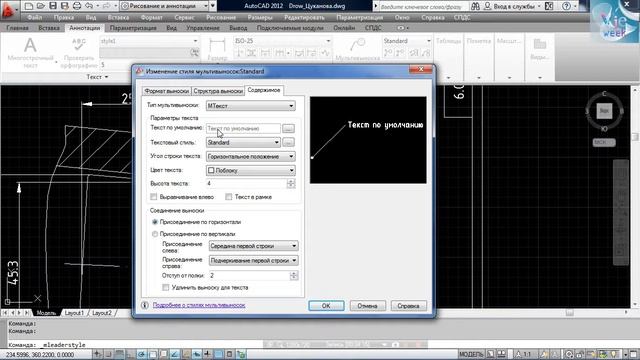Open the Сервис menu

[x=184, y=18]
